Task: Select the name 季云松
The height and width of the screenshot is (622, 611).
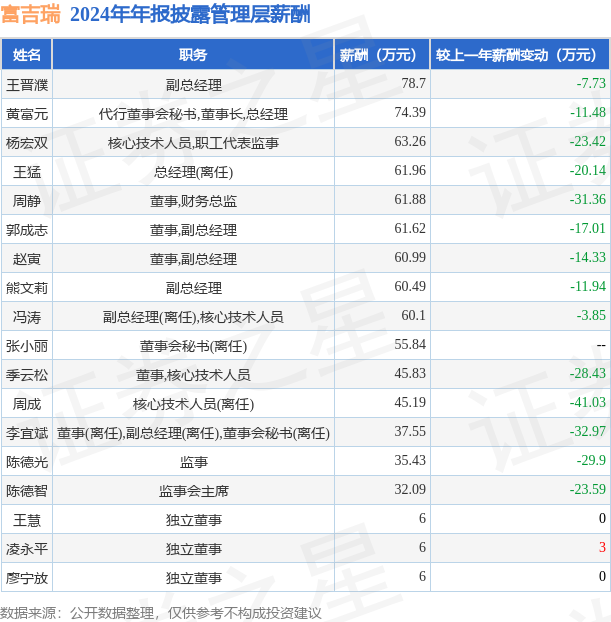Action: 27,375
